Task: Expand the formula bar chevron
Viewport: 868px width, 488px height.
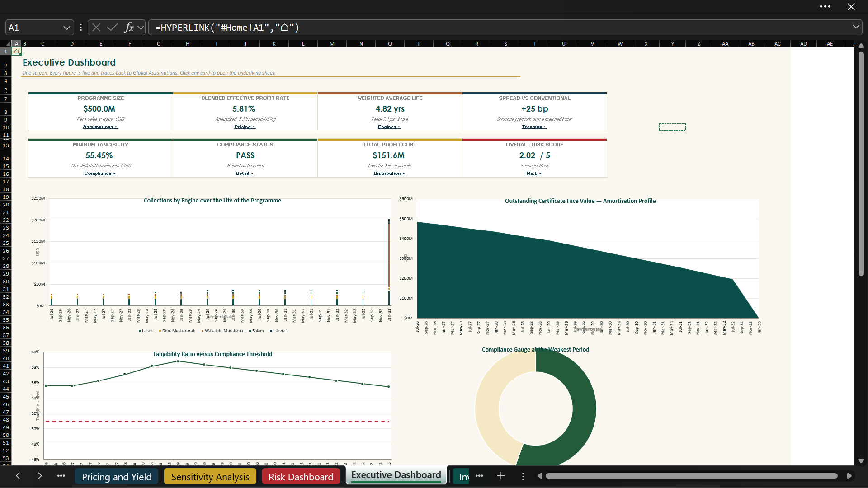Action: (x=856, y=27)
